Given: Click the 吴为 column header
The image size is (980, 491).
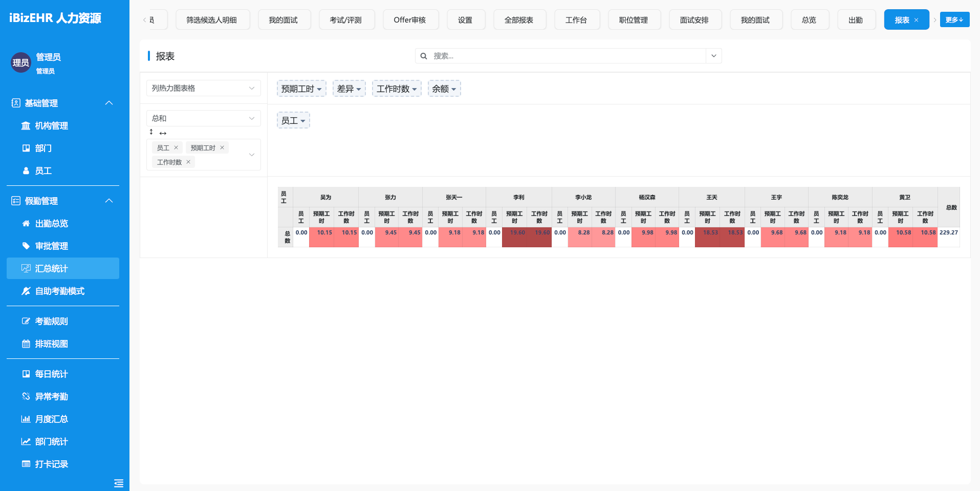Looking at the screenshot, I should (x=325, y=197).
